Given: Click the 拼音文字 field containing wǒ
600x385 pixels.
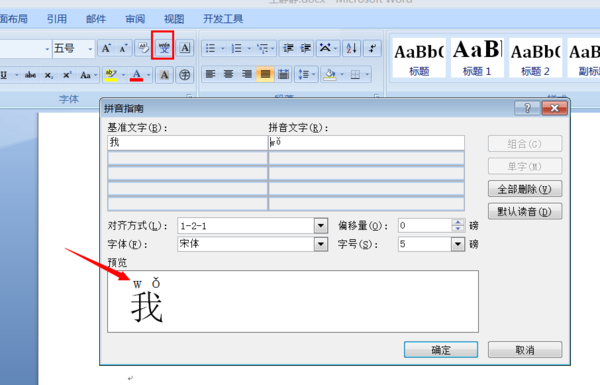Looking at the screenshot, I should [x=367, y=142].
